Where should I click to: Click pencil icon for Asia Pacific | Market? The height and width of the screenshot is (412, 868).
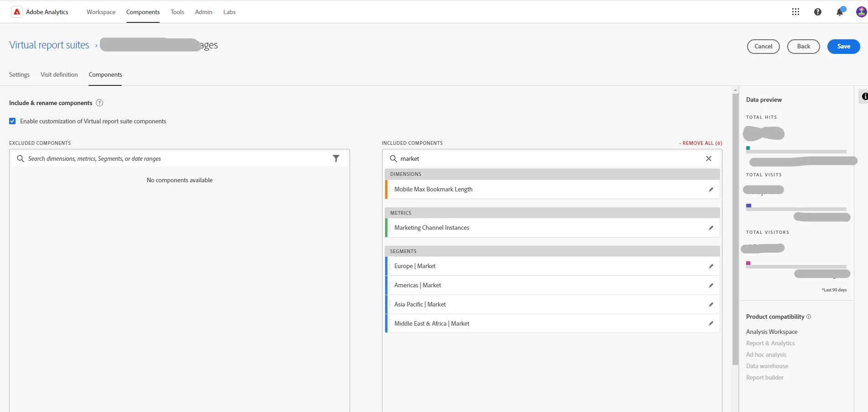711,304
